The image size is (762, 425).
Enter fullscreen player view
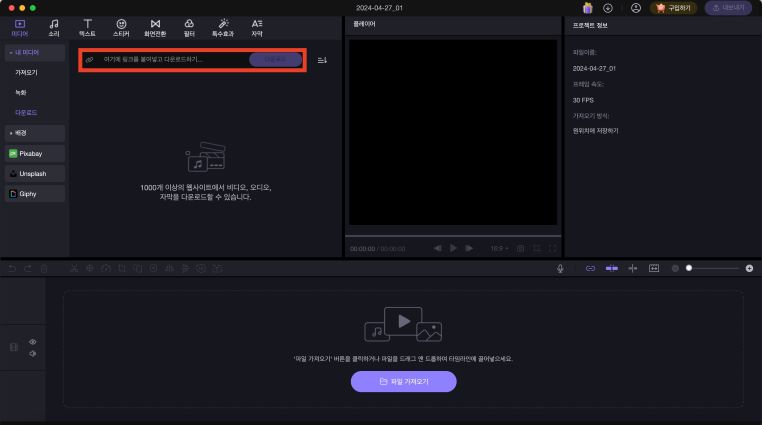coord(553,249)
